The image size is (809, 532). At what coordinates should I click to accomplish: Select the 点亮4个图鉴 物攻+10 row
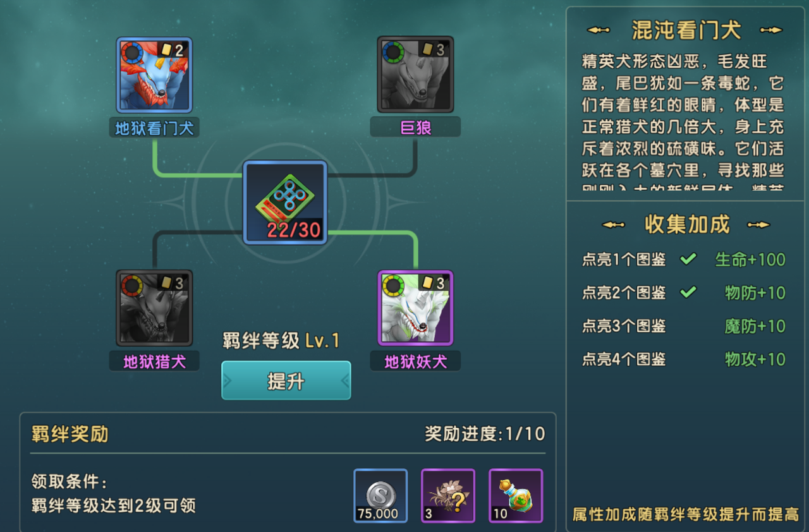tap(684, 360)
